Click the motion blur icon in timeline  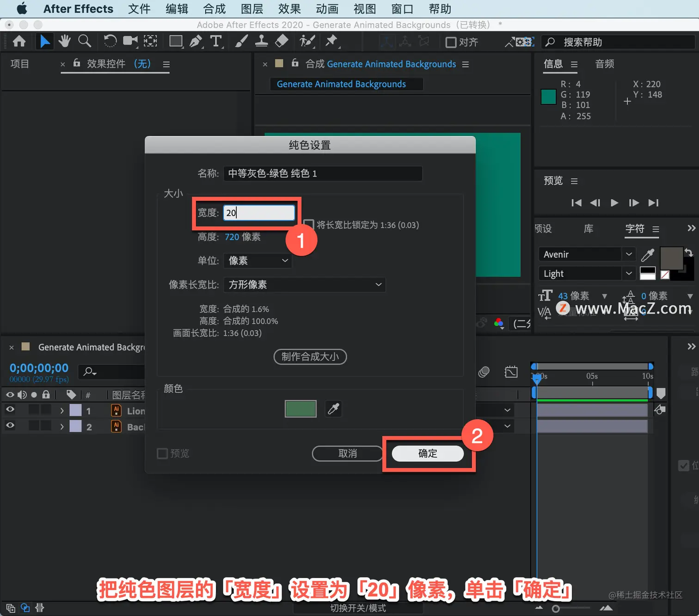pyautogui.click(x=484, y=372)
